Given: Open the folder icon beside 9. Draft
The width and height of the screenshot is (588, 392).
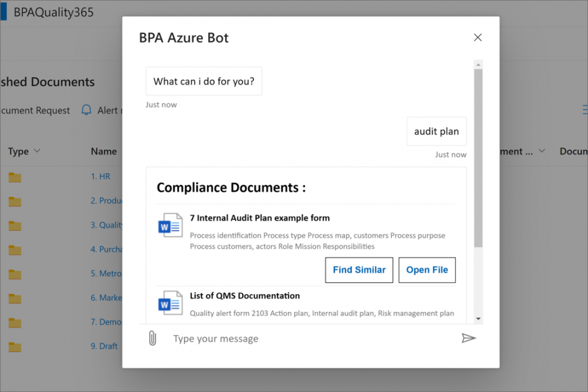Looking at the screenshot, I should click(14, 346).
